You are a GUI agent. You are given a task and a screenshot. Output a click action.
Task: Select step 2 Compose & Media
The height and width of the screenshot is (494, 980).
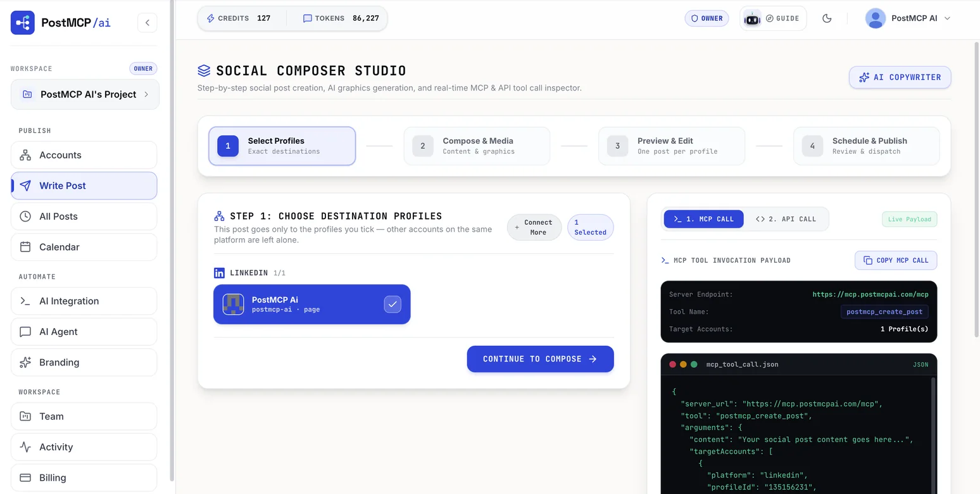click(x=477, y=146)
